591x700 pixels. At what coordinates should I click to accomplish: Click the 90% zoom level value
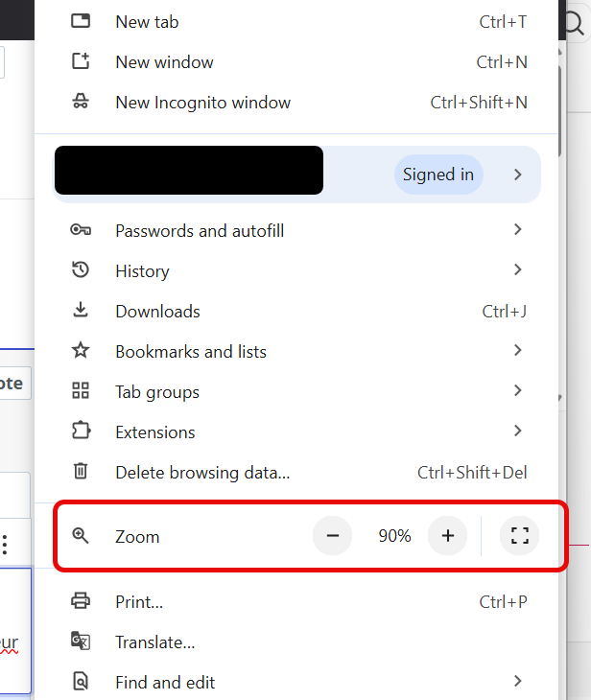click(x=394, y=536)
